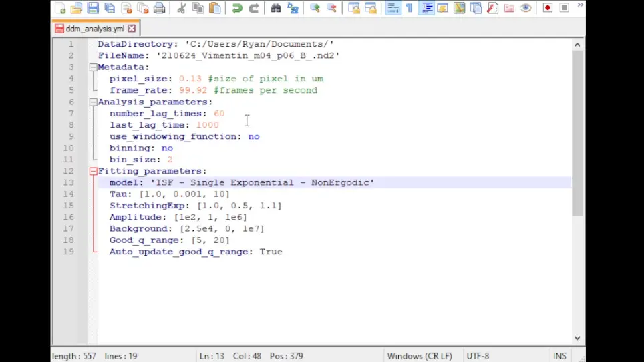This screenshot has width=644, height=362.
Task: Open a file using folder icon
Action: pos(76,8)
